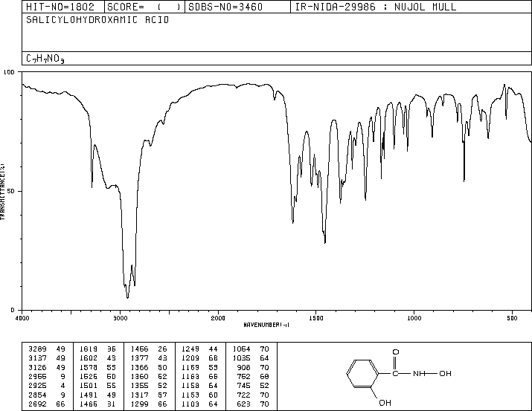Click the 50 y-axis tick label
Image resolution: width=532 pixels, height=411 pixels.
pyautogui.click(x=11, y=191)
